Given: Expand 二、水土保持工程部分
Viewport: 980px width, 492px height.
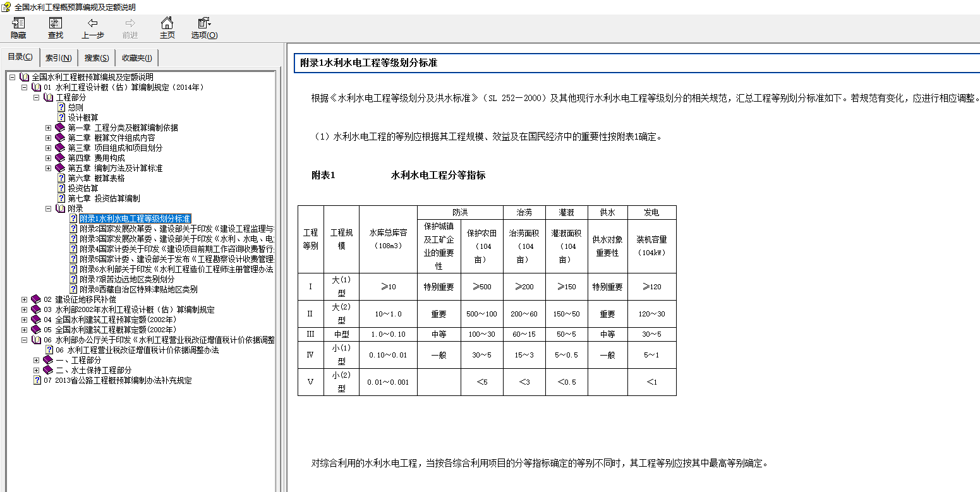Looking at the screenshot, I should [37, 370].
